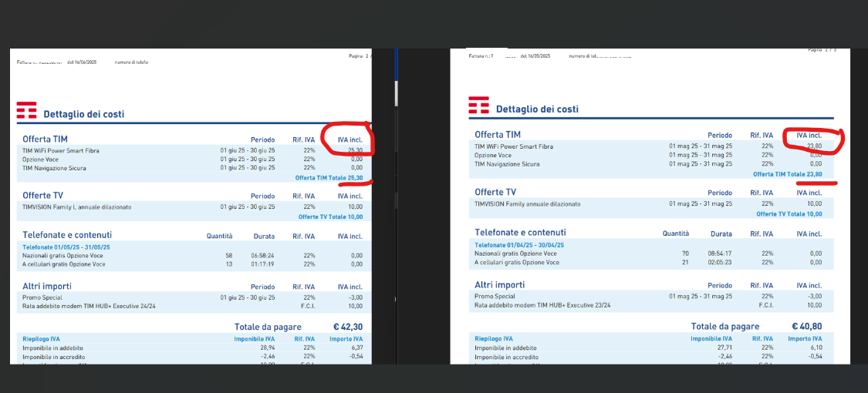
Task: Click 'Totale da pagare' label in June invoice
Action: pos(268,327)
